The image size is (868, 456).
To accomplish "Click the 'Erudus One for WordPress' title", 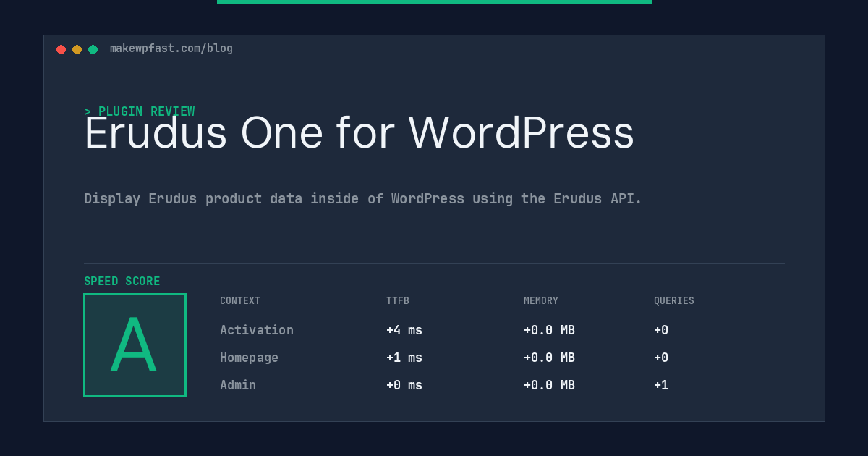I will tap(359, 133).
